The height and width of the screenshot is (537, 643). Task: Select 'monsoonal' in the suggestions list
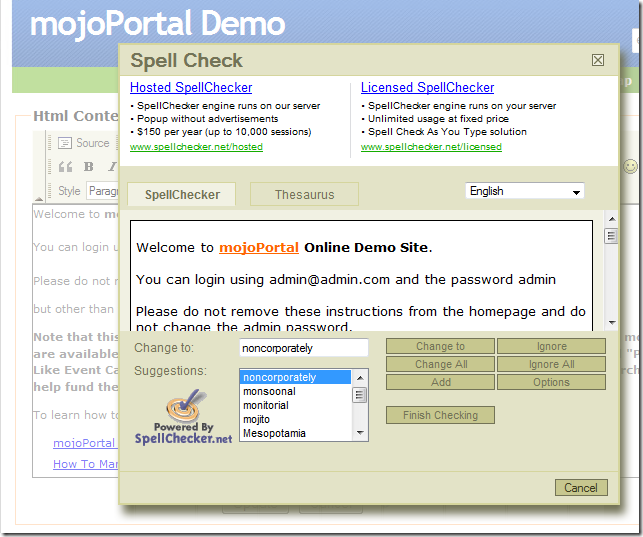270,392
